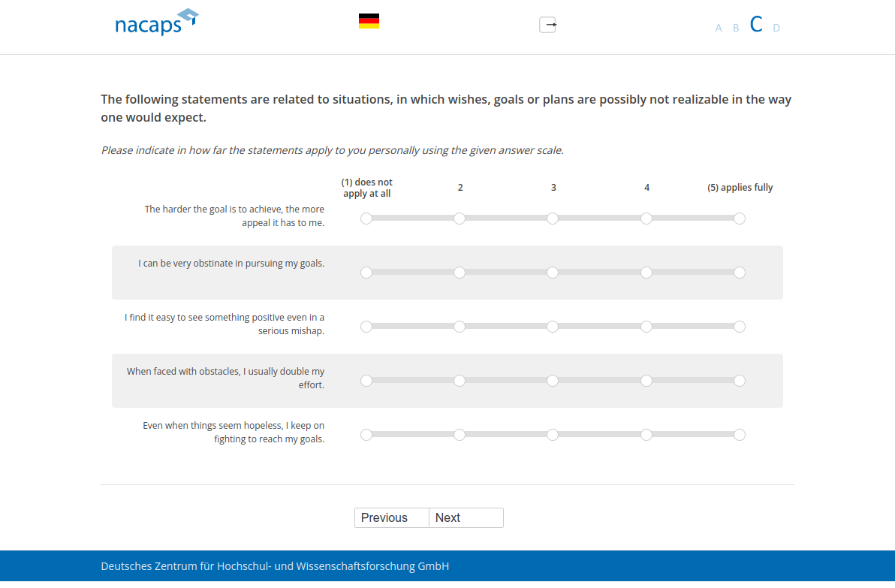Screen dimensions: 895x588
Task: Click the exit survey arrow icon
Action: 548,25
